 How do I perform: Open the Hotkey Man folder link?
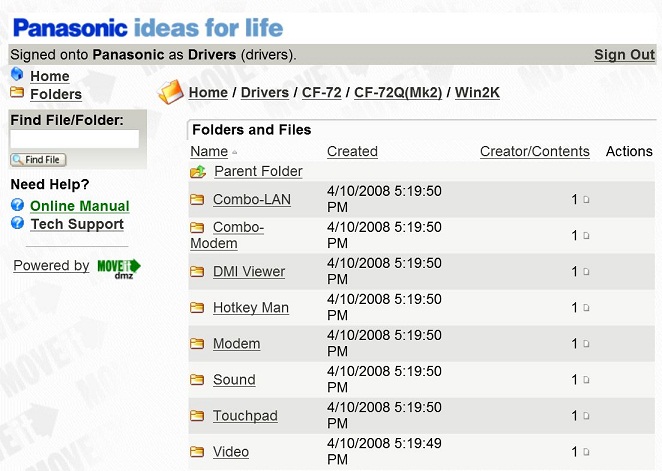pyautogui.click(x=251, y=307)
